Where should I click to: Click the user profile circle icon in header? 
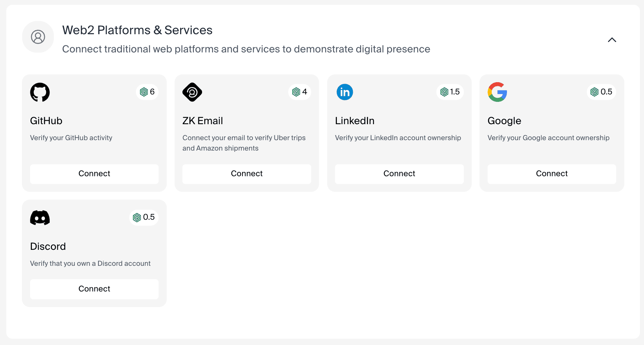click(x=38, y=37)
